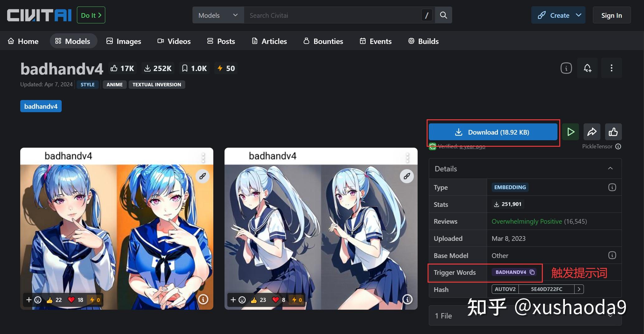
Task: Click the TEXTUAL INVERSION tag
Action: point(157,84)
